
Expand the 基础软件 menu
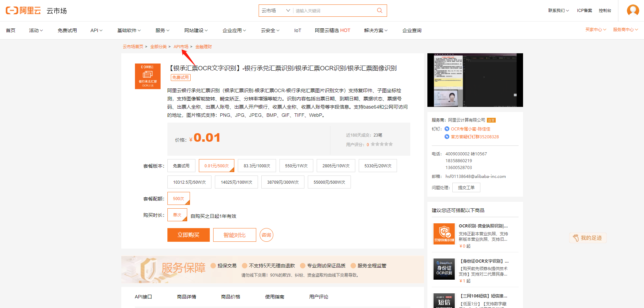(x=129, y=30)
